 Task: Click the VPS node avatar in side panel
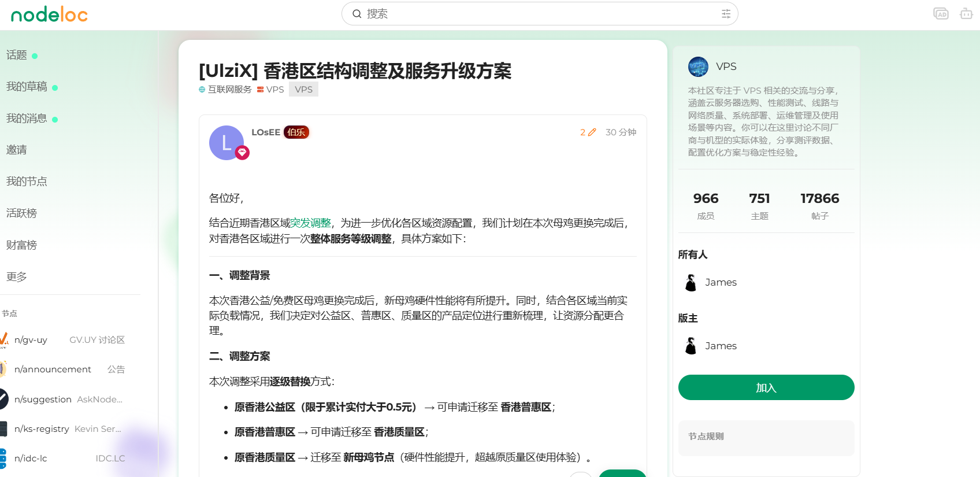click(x=698, y=67)
